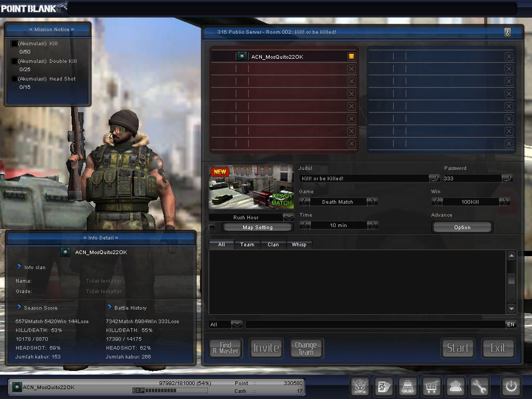Switch to the Clan chat tab
The width and height of the screenshot is (532, 399).
[273, 245]
